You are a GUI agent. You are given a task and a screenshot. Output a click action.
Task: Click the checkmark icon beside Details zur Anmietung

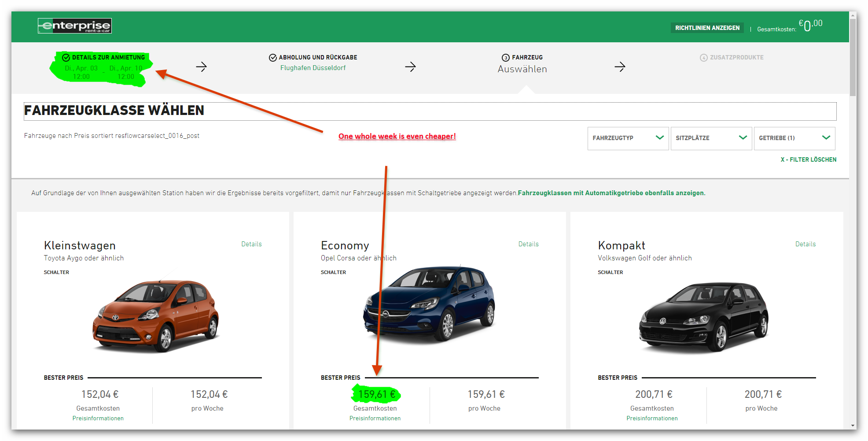pos(66,57)
